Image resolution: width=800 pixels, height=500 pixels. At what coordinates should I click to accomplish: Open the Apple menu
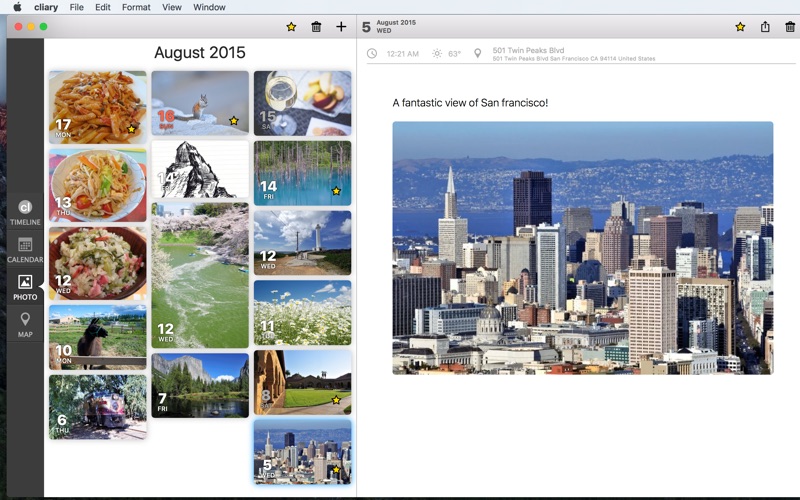tap(17, 7)
